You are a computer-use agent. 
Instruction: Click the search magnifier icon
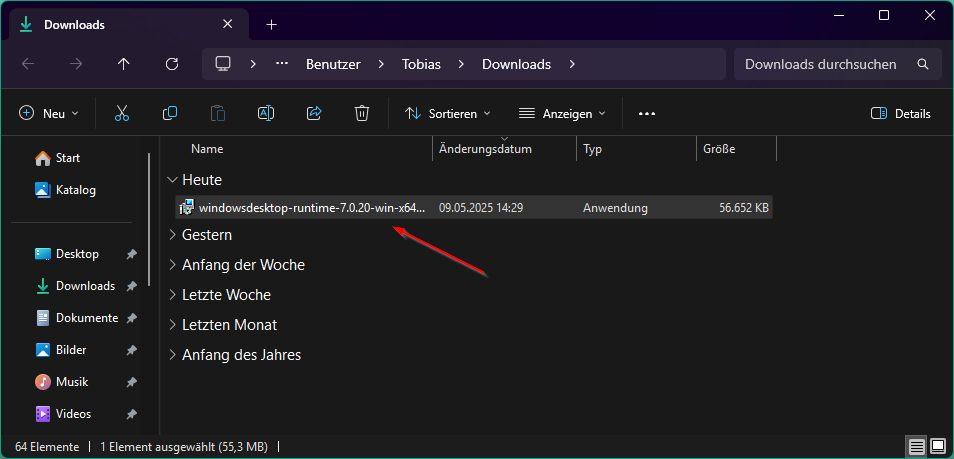click(x=923, y=64)
